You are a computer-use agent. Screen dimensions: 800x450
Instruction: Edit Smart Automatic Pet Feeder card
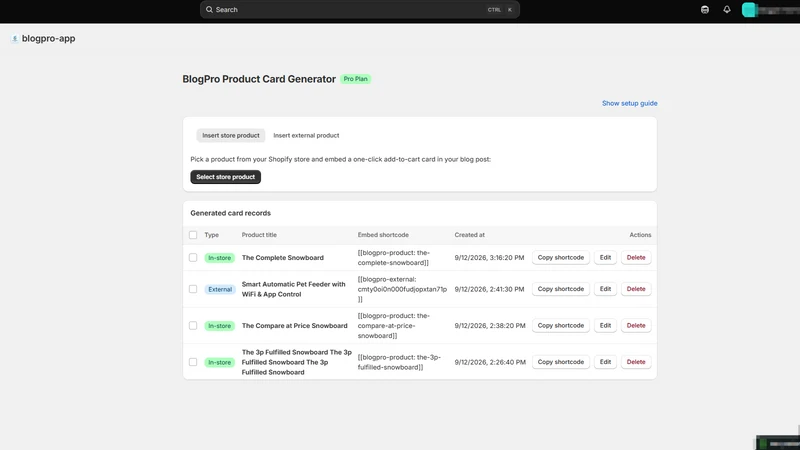(605, 289)
